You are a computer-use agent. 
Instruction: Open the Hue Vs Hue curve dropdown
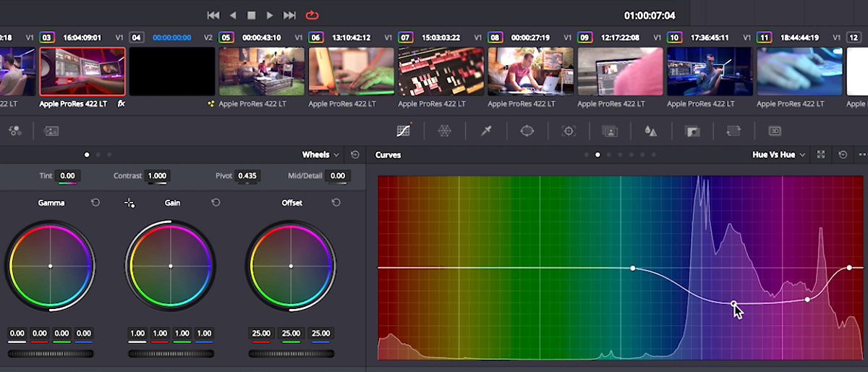click(x=778, y=155)
